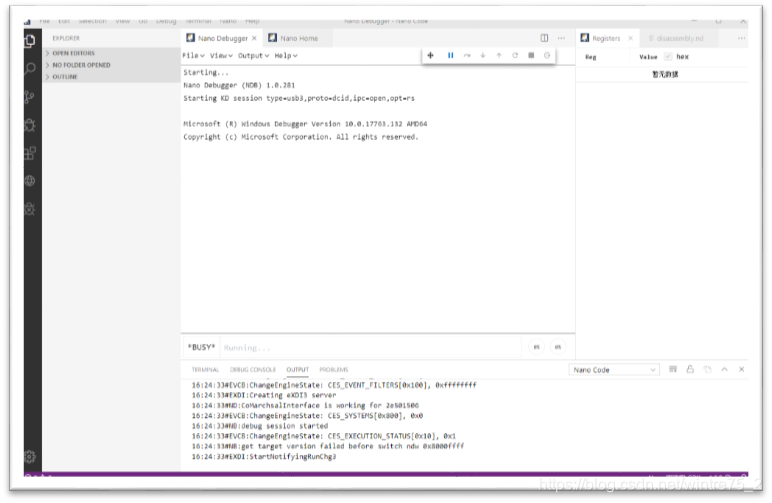772x503 pixels.
Task: Open the Source Control view
Action: (x=30, y=97)
